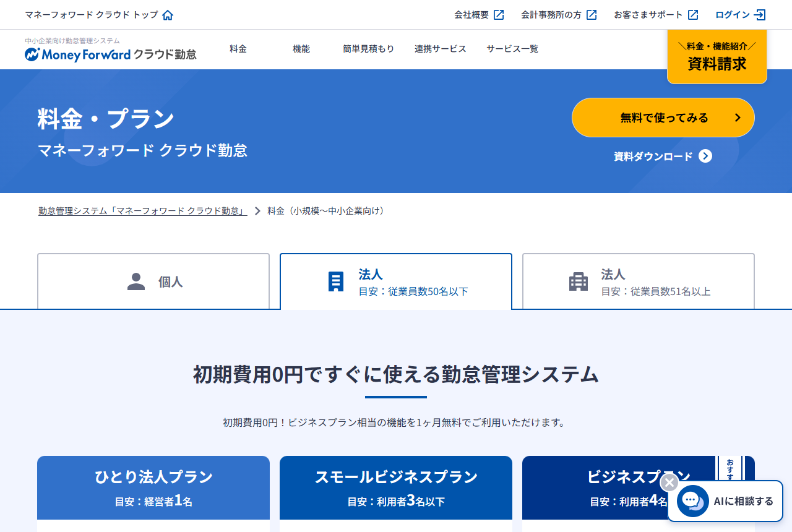
Task: Click the AI chat bubble icon
Action: pos(693,501)
